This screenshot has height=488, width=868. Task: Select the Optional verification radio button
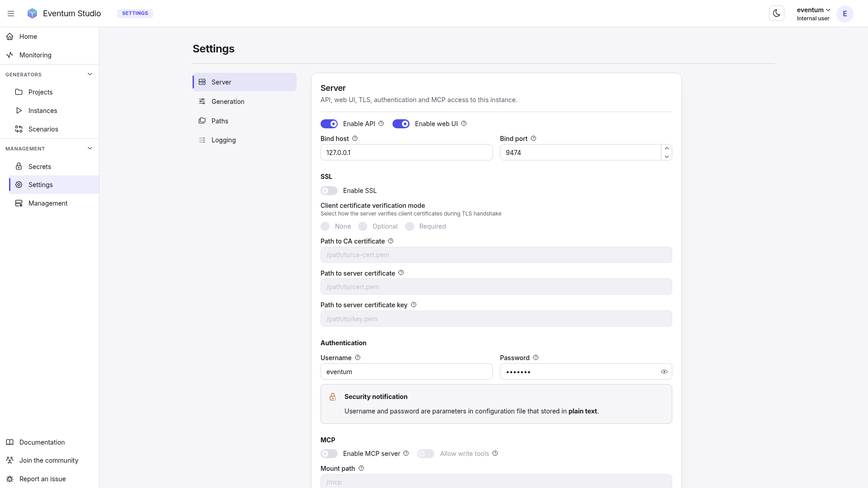(363, 226)
